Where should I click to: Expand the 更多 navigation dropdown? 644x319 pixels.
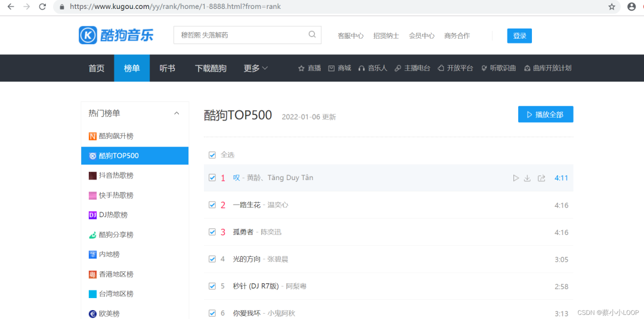[x=255, y=68]
